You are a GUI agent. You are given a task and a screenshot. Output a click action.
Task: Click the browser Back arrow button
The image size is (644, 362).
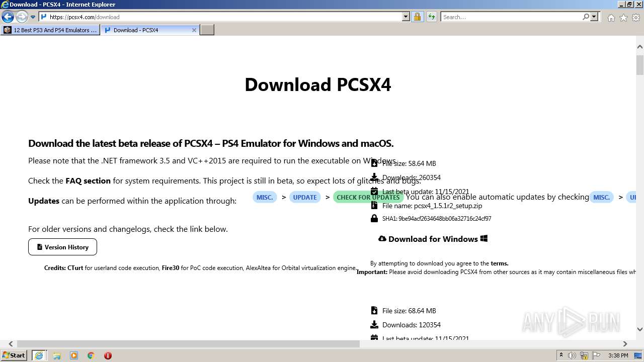pos(8,17)
